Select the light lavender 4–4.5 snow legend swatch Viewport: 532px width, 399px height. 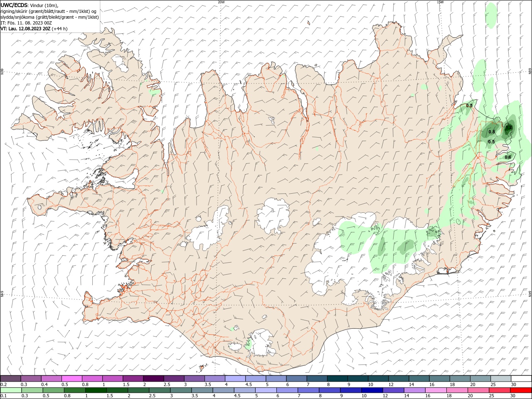point(235,379)
